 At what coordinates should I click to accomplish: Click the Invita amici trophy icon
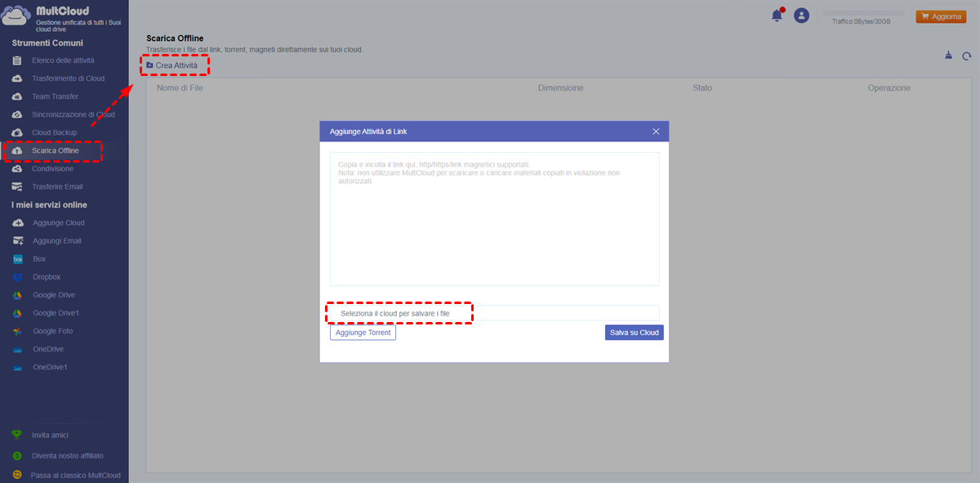click(x=17, y=436)
